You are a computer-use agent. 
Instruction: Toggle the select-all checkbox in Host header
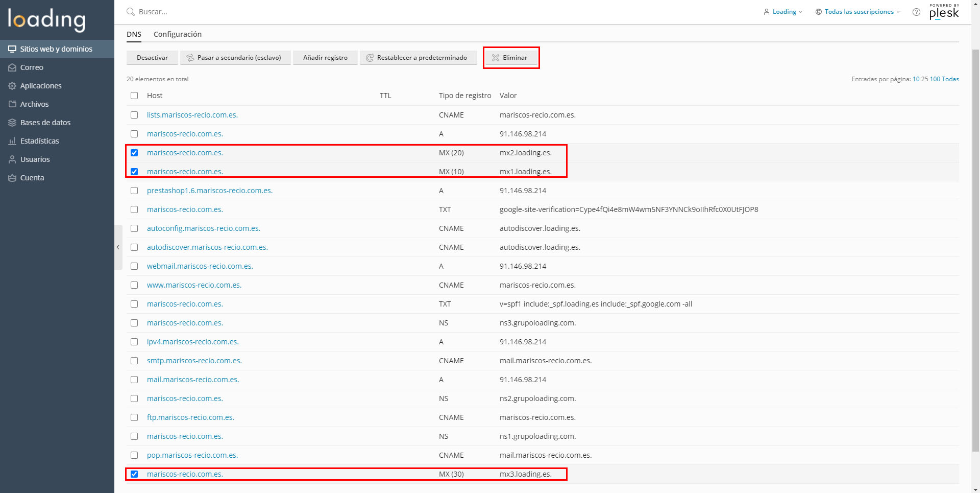(134, 96)
